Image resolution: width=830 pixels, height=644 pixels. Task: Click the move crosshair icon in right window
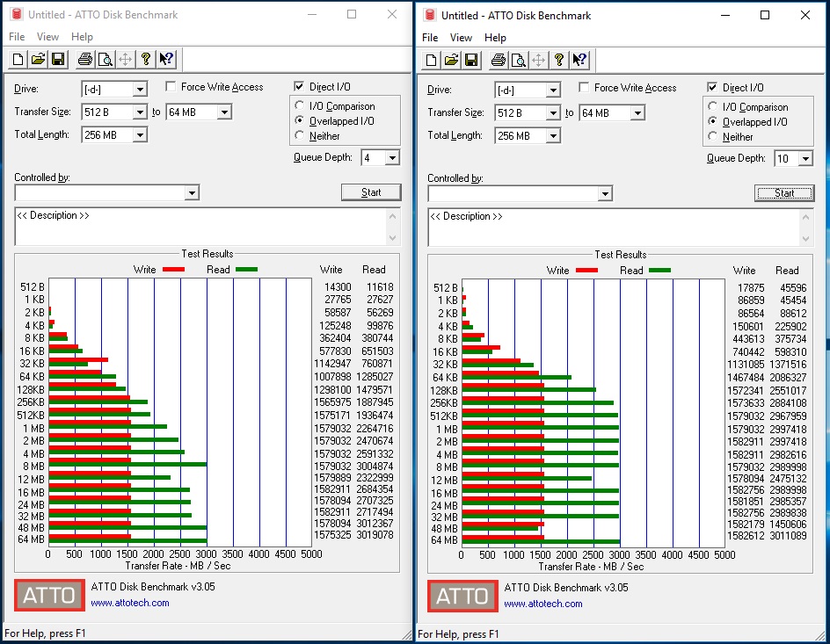(x=538, y=60)
